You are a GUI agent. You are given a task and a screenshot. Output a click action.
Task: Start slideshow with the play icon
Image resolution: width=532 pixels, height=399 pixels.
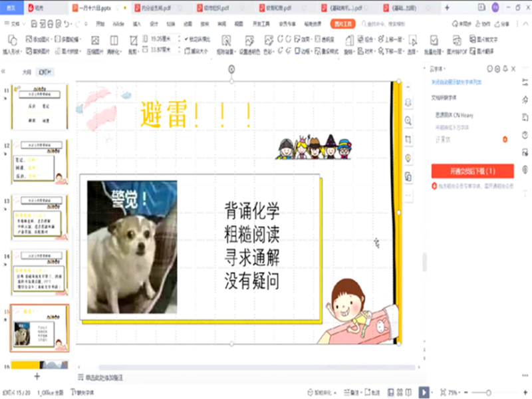(x=424, y=392)
